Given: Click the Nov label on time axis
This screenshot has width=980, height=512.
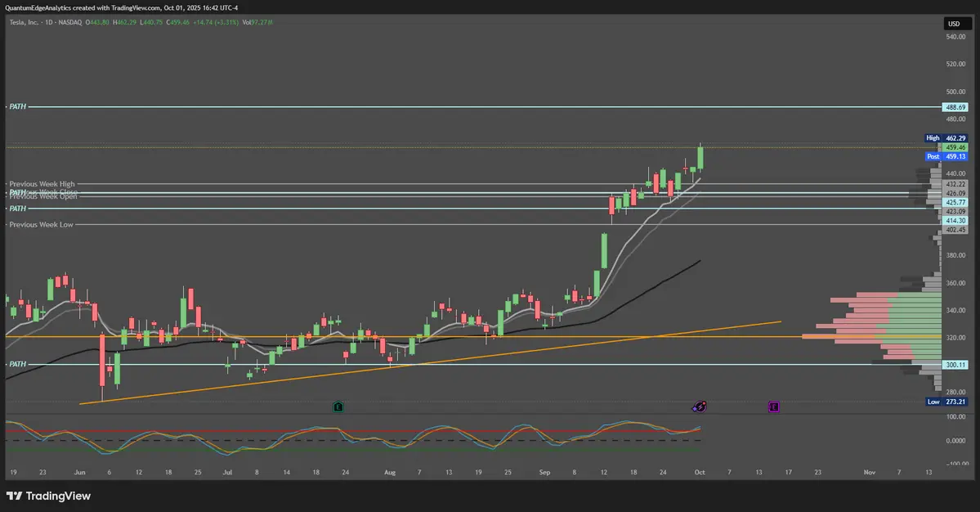Looking at the screenshot, I should [870, 472].
